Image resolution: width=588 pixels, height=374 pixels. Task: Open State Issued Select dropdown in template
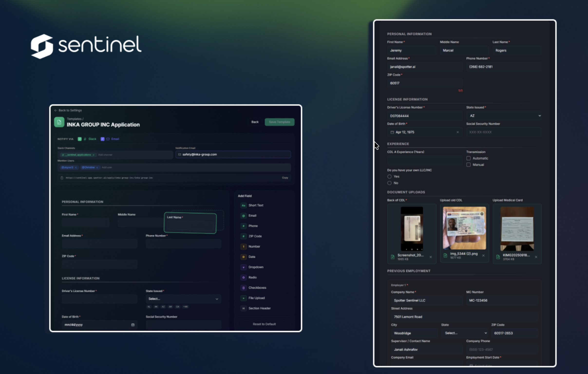point(183,299)
